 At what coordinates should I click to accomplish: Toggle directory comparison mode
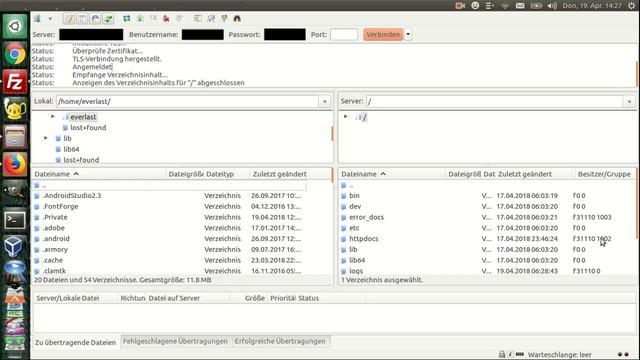point(211,19)
